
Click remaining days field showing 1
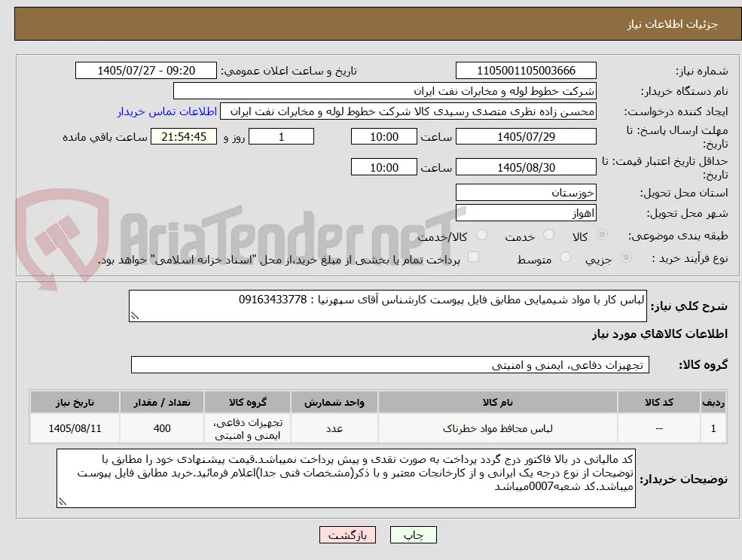click(x=281, y=137)
